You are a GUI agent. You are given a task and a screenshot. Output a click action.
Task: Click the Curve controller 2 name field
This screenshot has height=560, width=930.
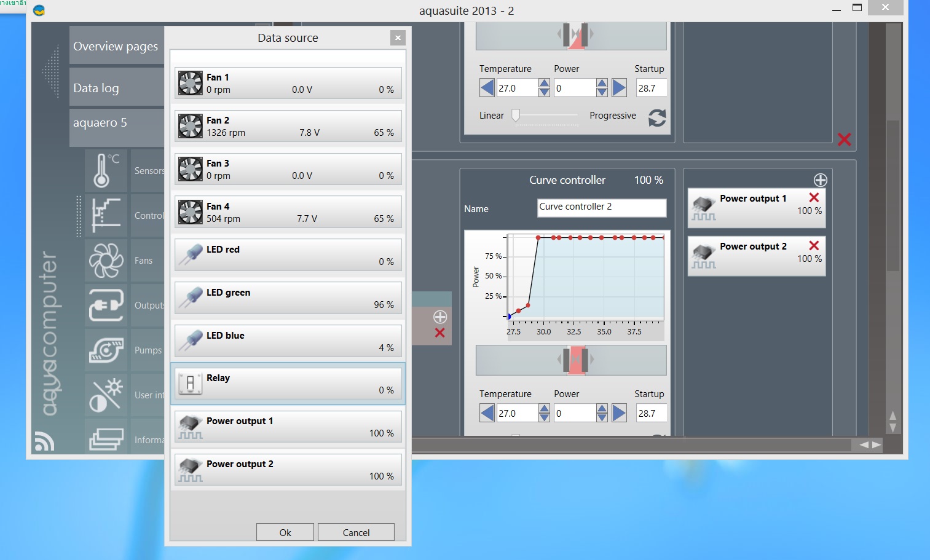[x=601, y=207]
